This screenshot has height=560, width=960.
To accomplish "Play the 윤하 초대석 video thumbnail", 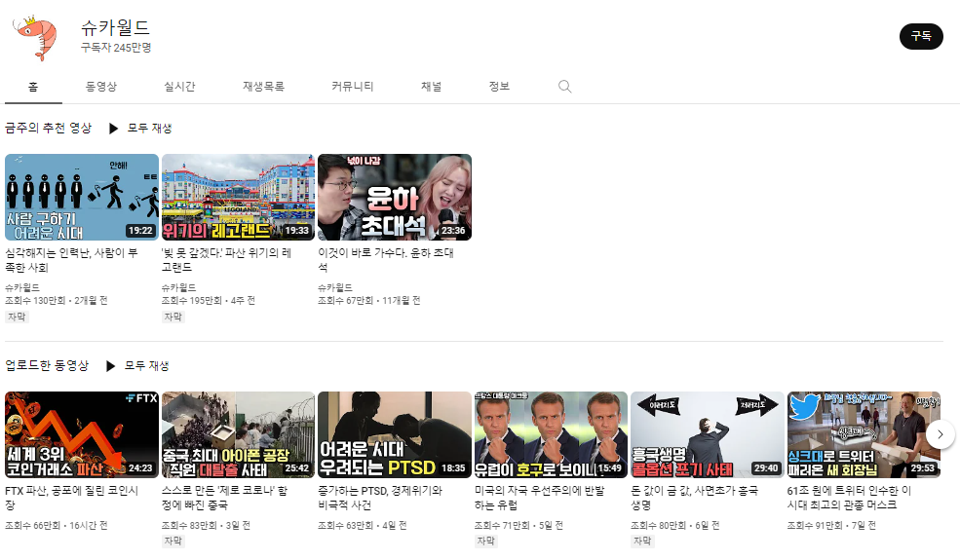I will [395, 197].
